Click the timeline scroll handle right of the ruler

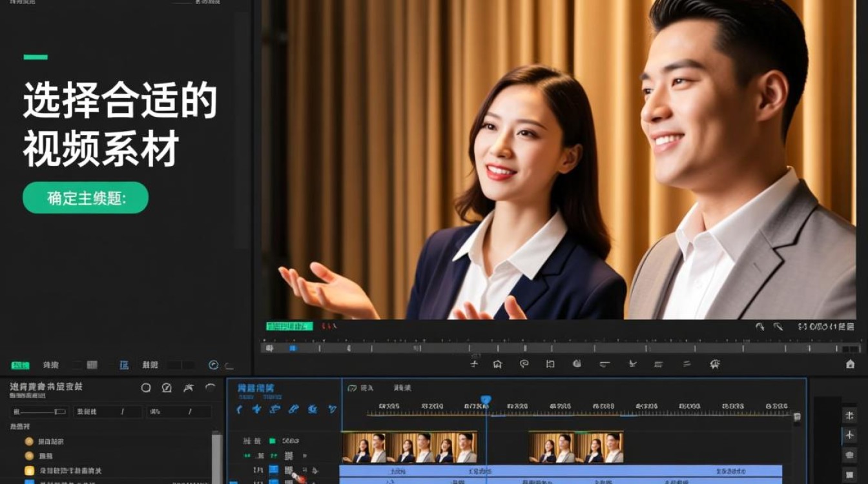click(x=797, y=417)
